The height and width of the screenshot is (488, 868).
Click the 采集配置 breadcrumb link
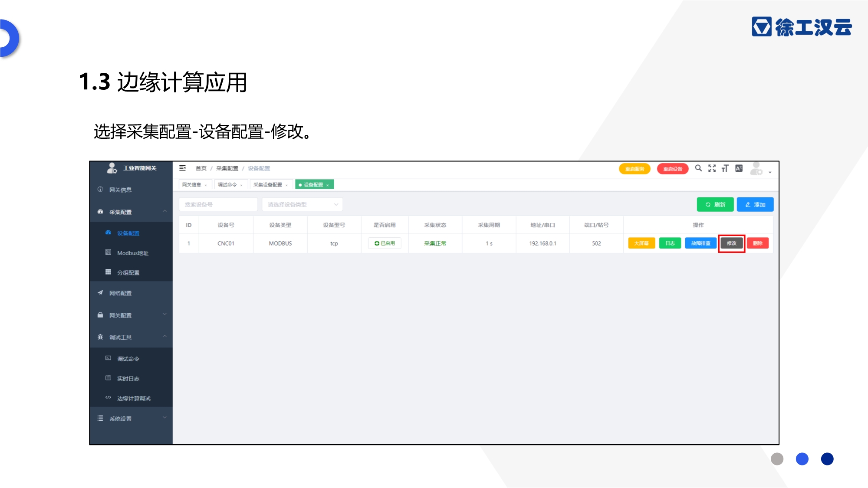[x=227, y=168]
